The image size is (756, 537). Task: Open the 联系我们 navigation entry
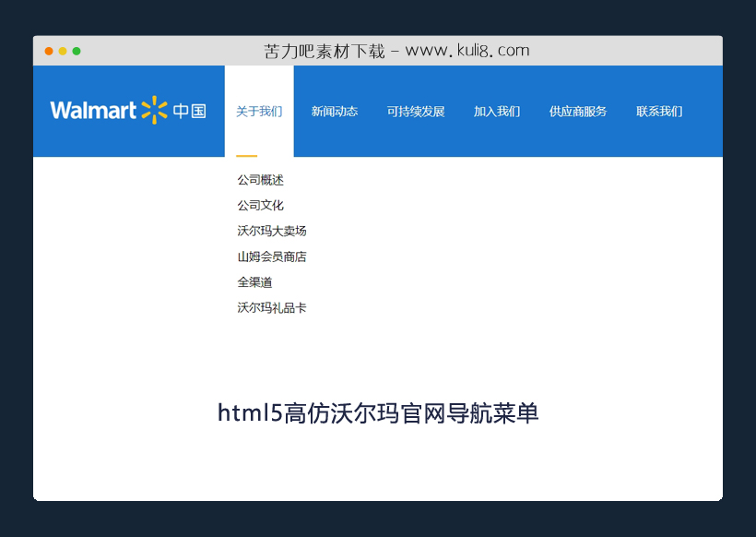click(658, 110)
